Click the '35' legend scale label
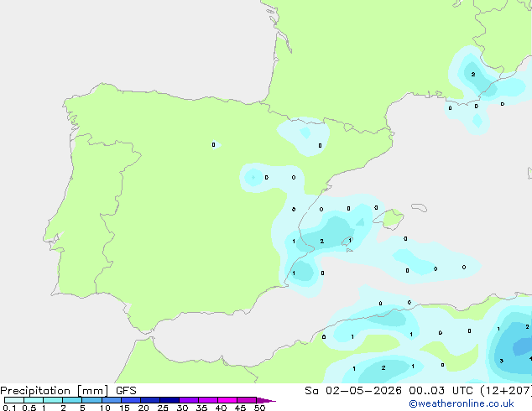This screenshot has width=532, height=411. 201,408
